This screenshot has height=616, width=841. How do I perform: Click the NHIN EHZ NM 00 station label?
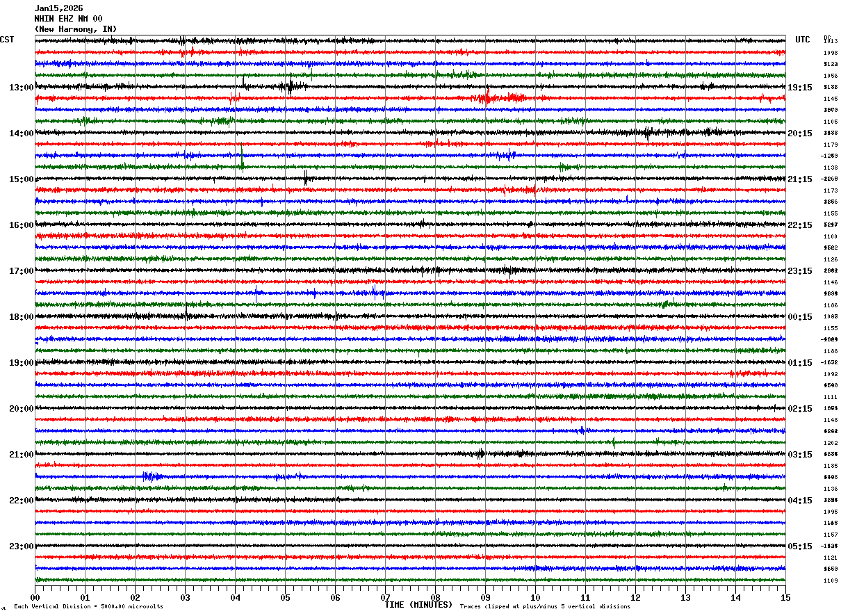68,19
